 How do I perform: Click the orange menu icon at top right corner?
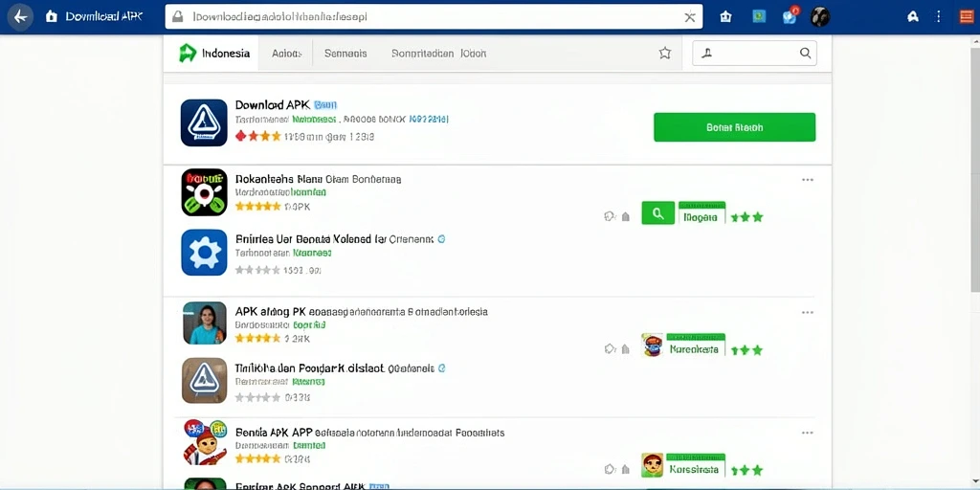click(x=967, y=17)
